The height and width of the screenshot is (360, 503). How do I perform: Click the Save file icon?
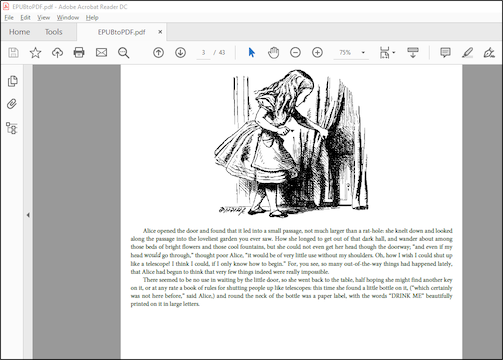click(x=13, y=53)
